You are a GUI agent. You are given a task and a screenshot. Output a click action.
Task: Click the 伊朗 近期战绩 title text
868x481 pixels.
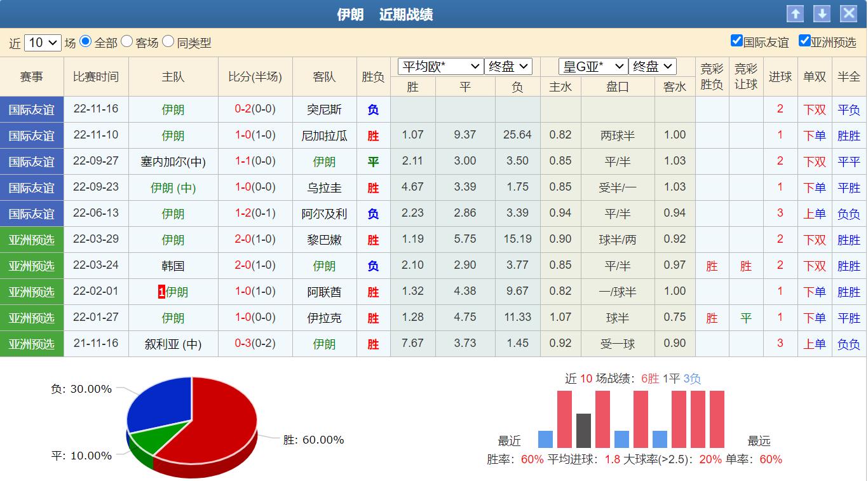(385, 15)
